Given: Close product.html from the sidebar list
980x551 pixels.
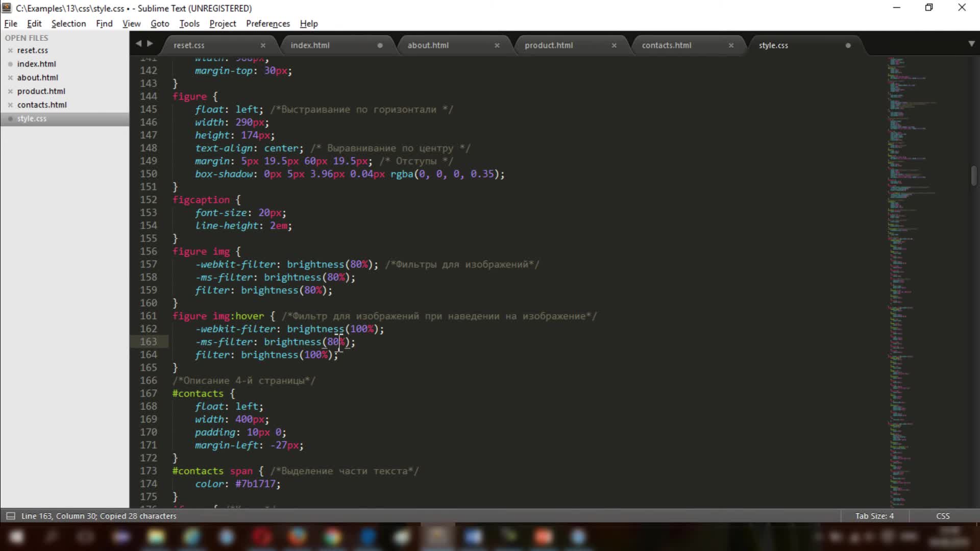Looking at the screenshot, I should [10, 91].
